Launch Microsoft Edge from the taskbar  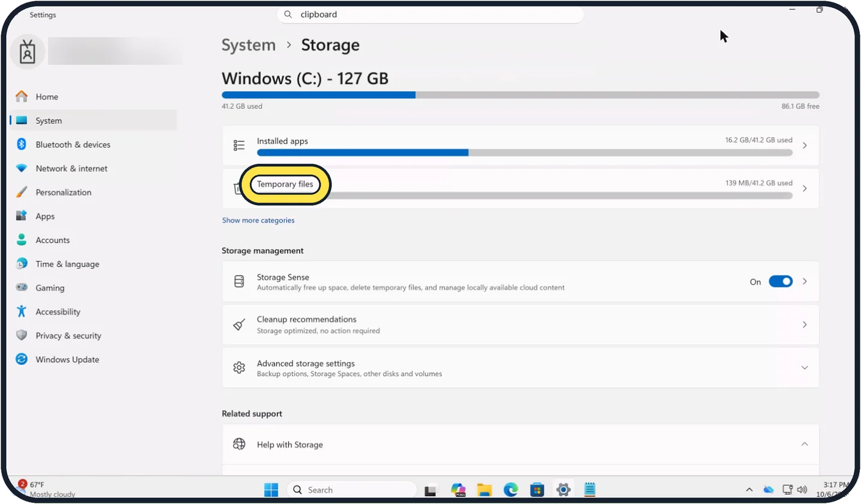pyautogui.click(x=510, y=490)
